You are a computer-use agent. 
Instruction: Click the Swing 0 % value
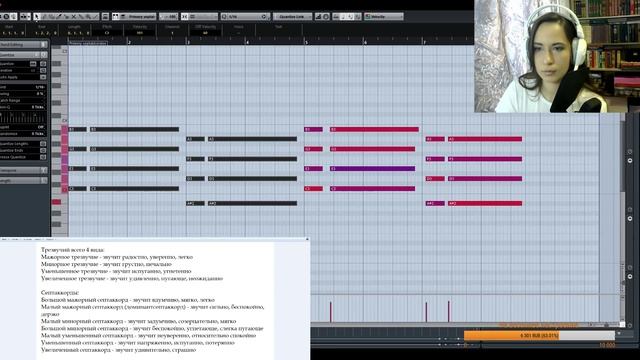pos(40,94)
